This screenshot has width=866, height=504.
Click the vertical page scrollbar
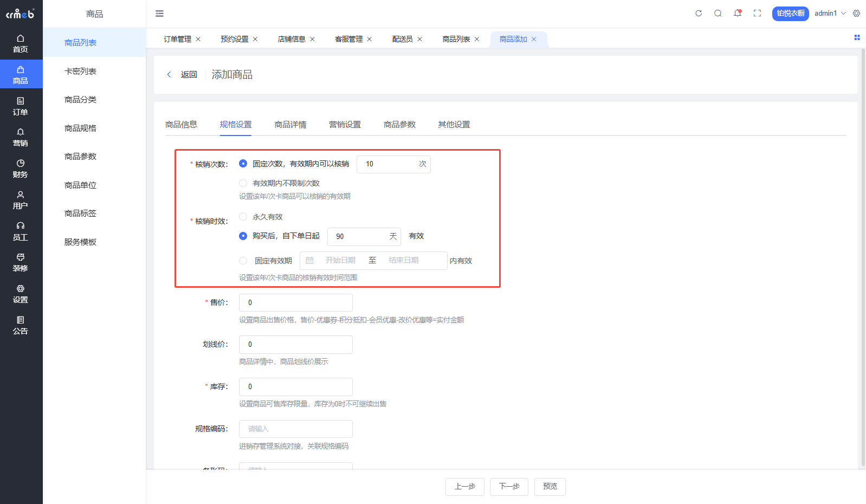coord(863,257)
